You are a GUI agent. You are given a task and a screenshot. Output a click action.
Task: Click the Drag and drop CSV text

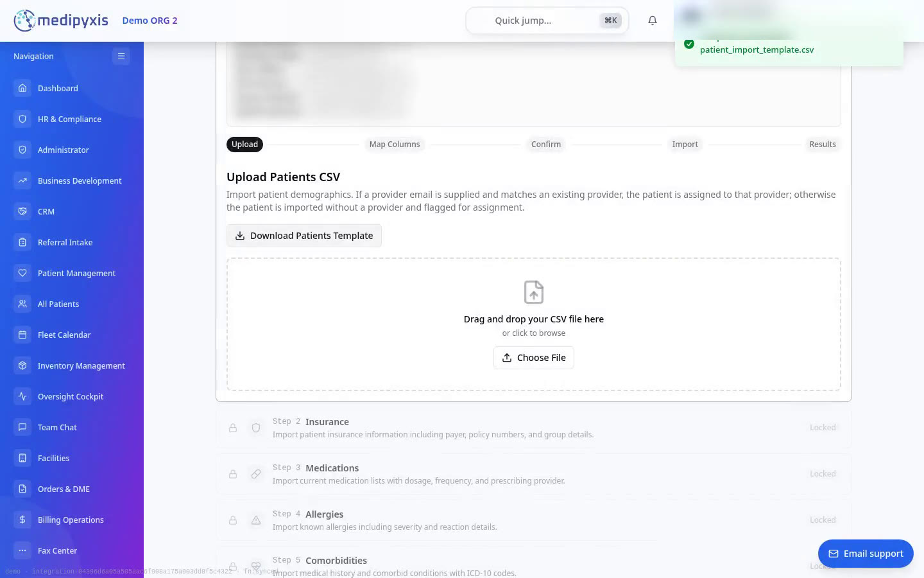coord(534,319)
